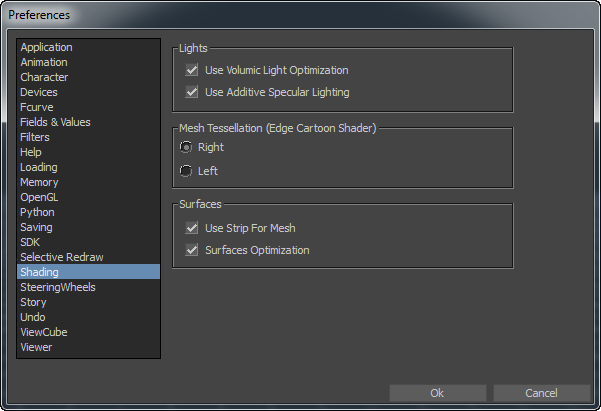This screenshot has height=411, width=601.
Task: Select Animation in the category list
Action: click(x=44, y=62)
